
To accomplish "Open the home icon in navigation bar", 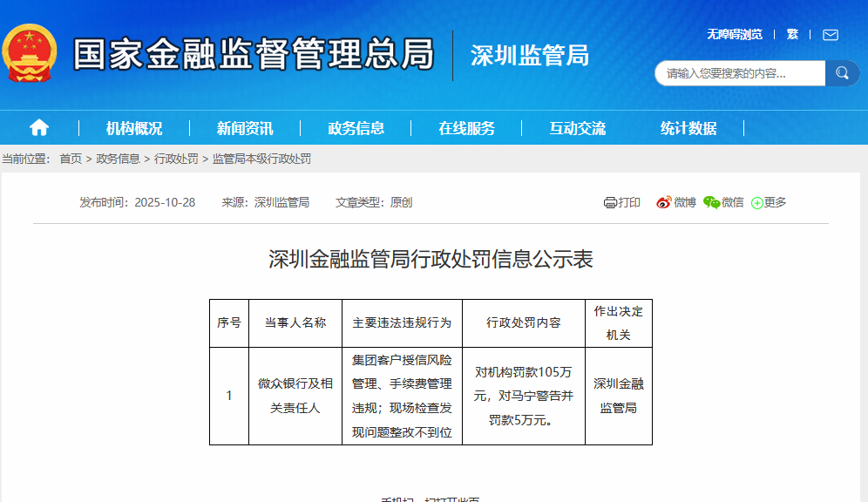I will 38,128.
